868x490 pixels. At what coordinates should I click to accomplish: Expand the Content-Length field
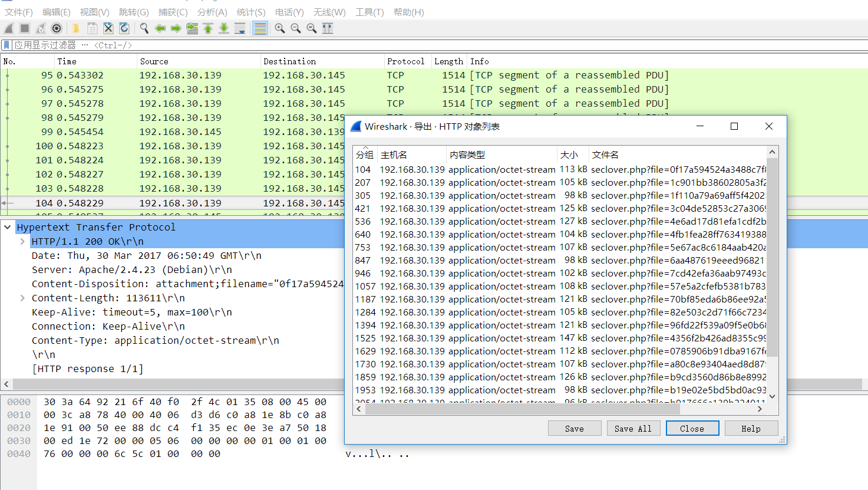pos(22,298)
